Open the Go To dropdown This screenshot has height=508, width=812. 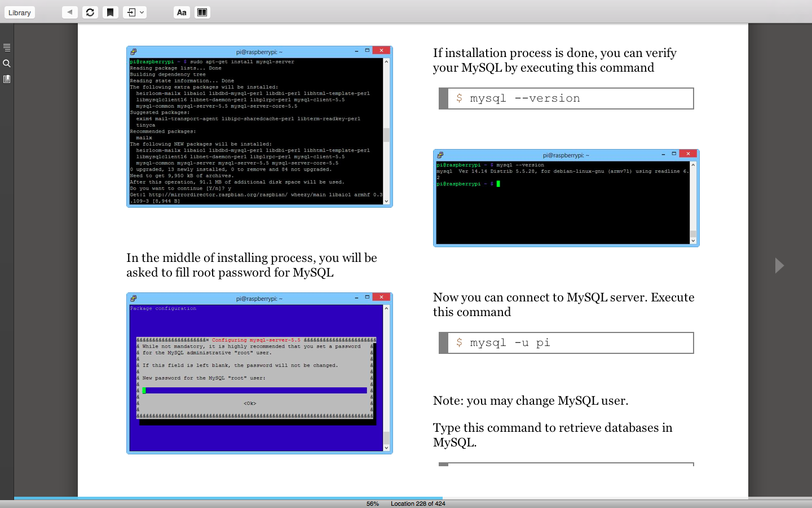(x=135, y=12)
